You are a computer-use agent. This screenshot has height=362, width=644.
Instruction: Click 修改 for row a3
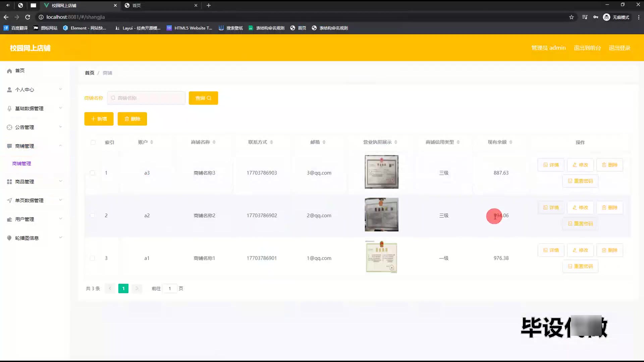pyautogui.click(x=580, y=165)
